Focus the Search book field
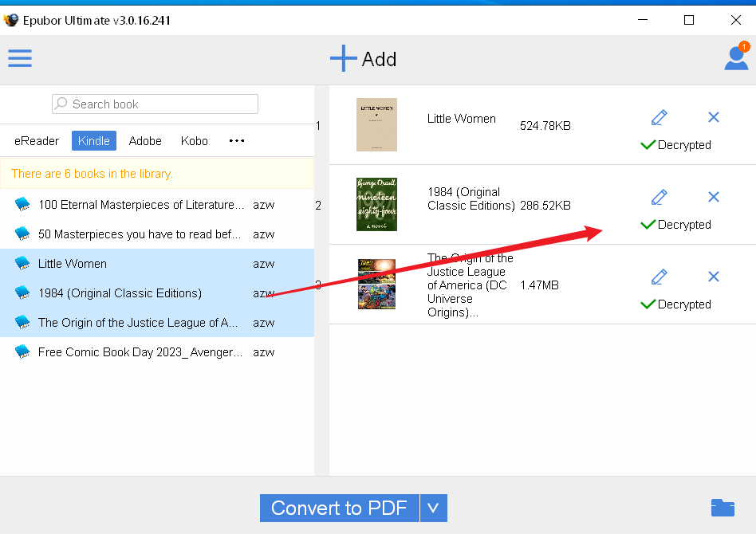This screenshot has height=534, width=756. pyautogui.click(x=155, y=104)
